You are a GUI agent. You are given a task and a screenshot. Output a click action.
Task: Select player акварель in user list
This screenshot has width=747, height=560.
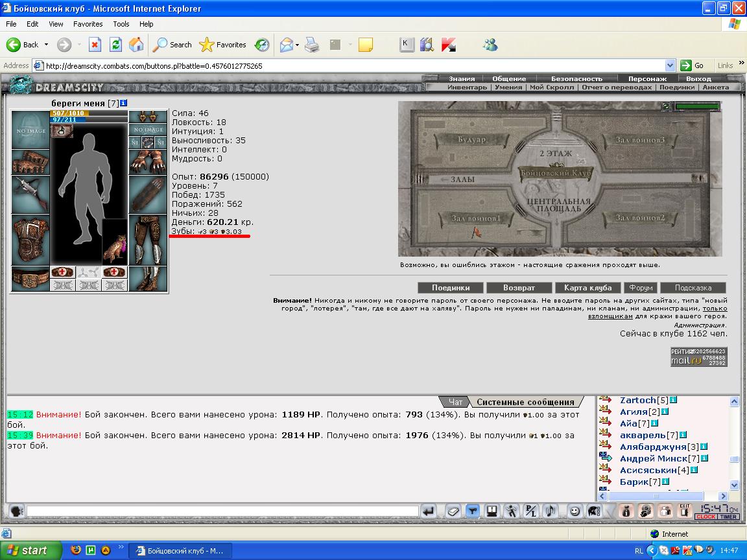point(643,435)
